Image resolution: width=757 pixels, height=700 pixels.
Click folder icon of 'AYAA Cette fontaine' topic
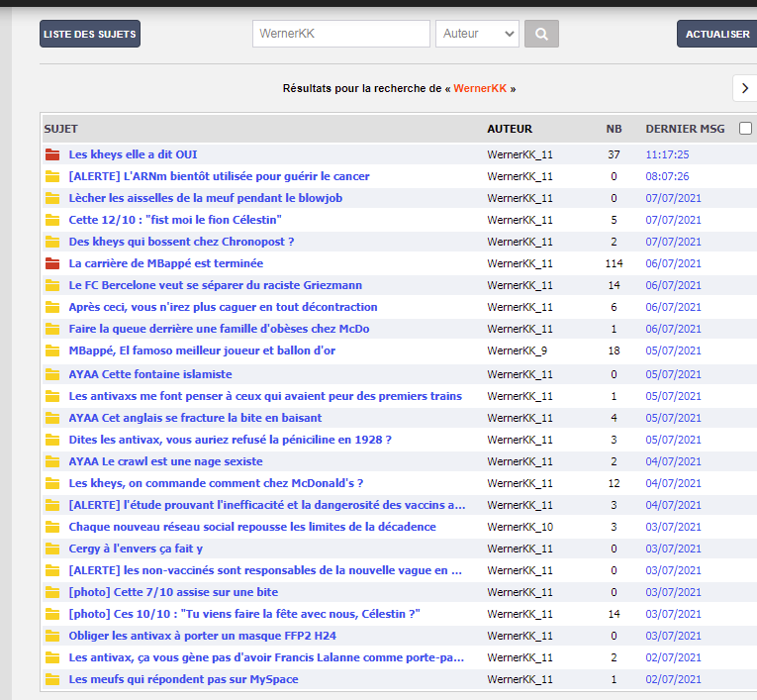pos(52,374)
